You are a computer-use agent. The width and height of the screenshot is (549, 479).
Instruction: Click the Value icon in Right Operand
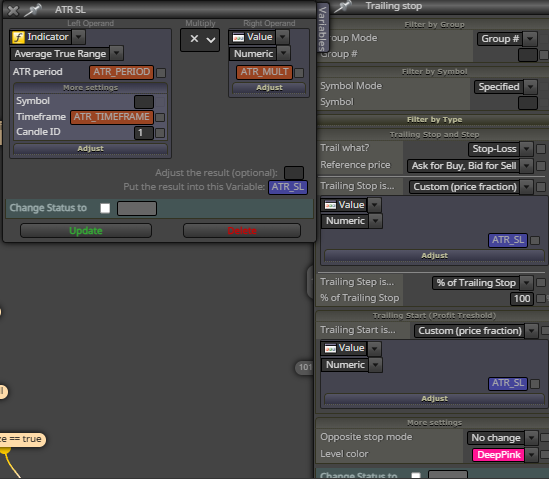tap(238, 37)
